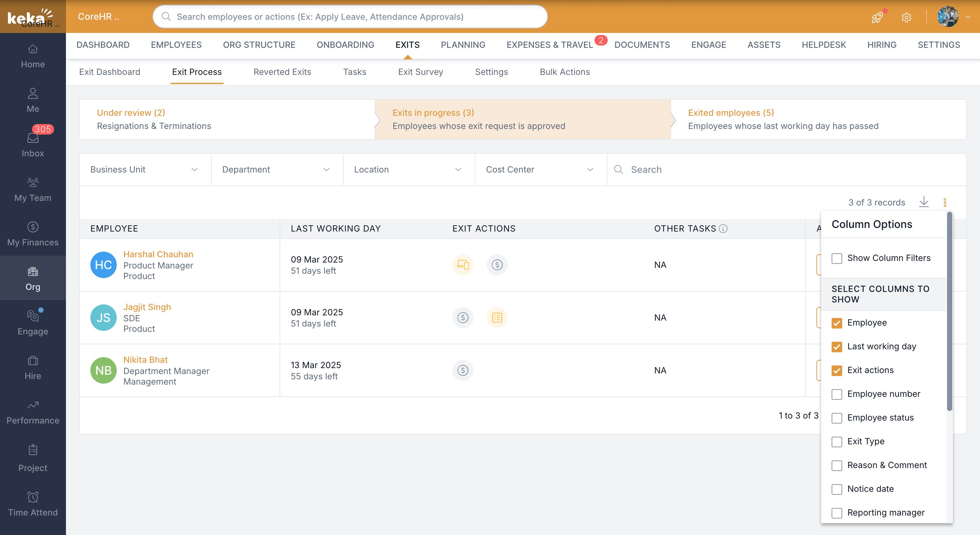Enable the Show Column Filters checkbox
The image size is (980, 535).
pos(837,258)
